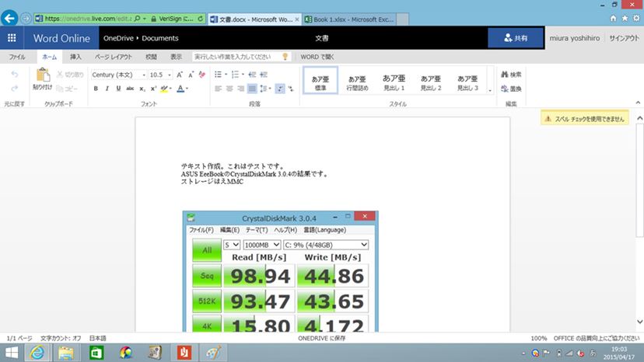Click the browser home icon
644x362 pixels.
613,19
